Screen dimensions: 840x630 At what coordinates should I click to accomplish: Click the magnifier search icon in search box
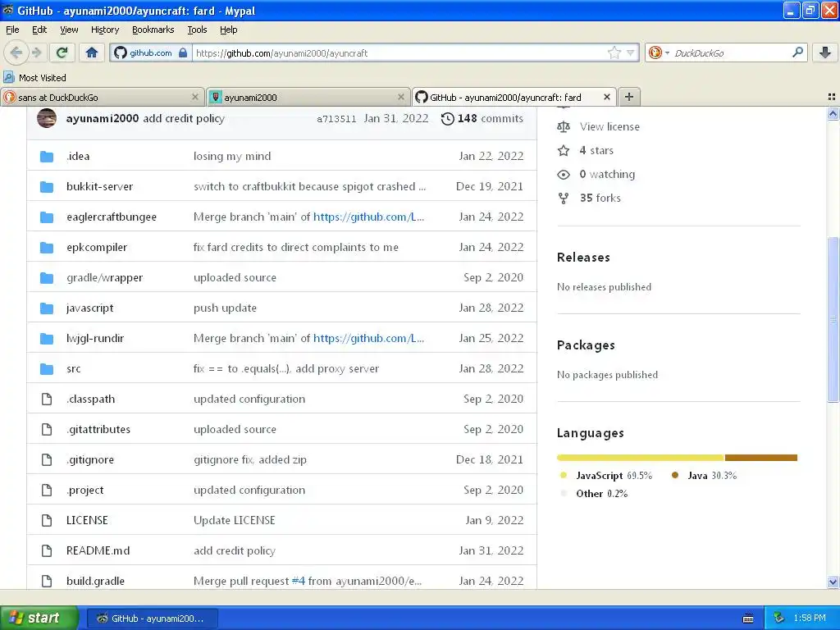[x=797, y=52]
